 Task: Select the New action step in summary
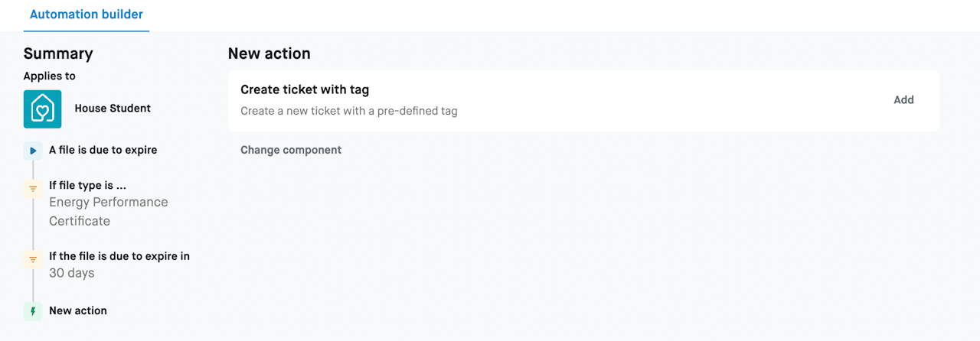click(77, 310)
